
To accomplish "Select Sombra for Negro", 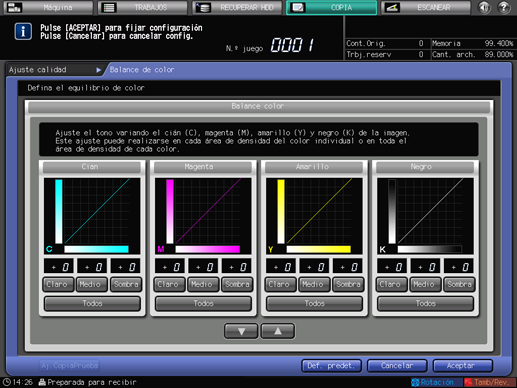I will click(459, 284).
